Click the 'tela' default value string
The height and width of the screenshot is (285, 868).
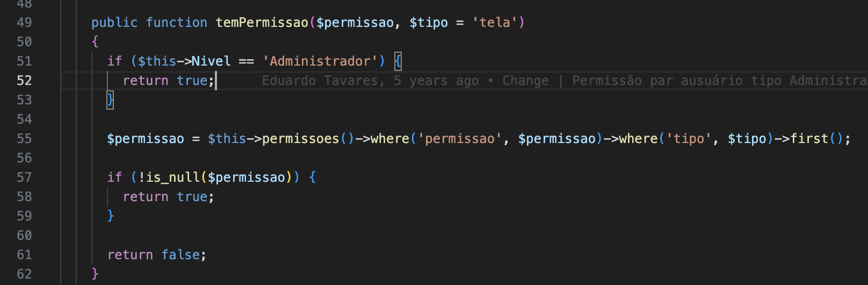(494, 23)
